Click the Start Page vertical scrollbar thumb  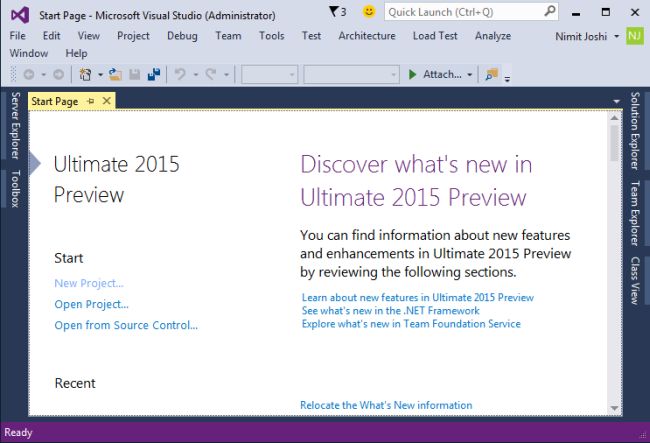coord(614,143)
